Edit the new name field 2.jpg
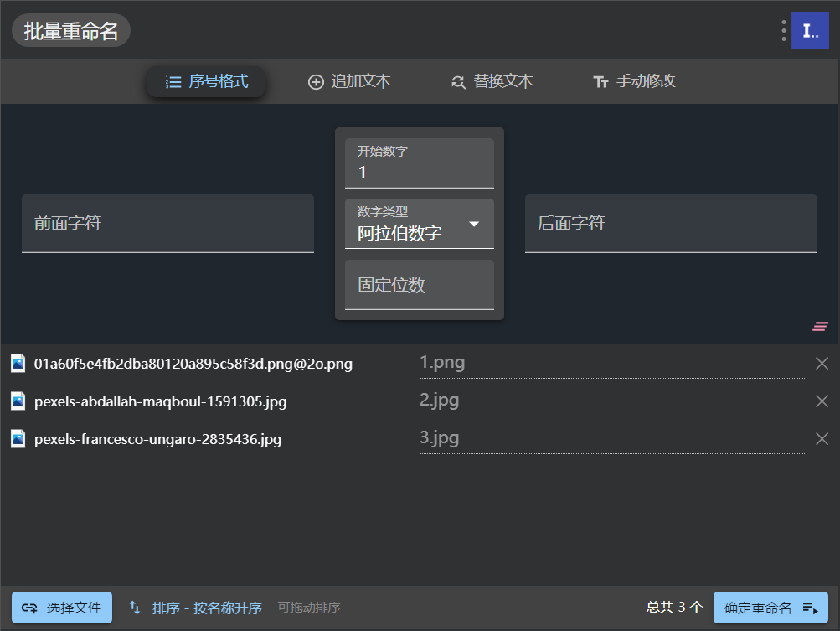Image resolution: width=840 pixels, height=631 pixels. (x=612, y=401)
